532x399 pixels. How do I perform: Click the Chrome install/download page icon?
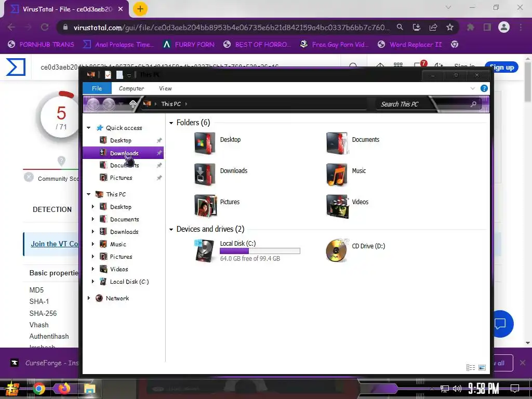pos(416,27)
